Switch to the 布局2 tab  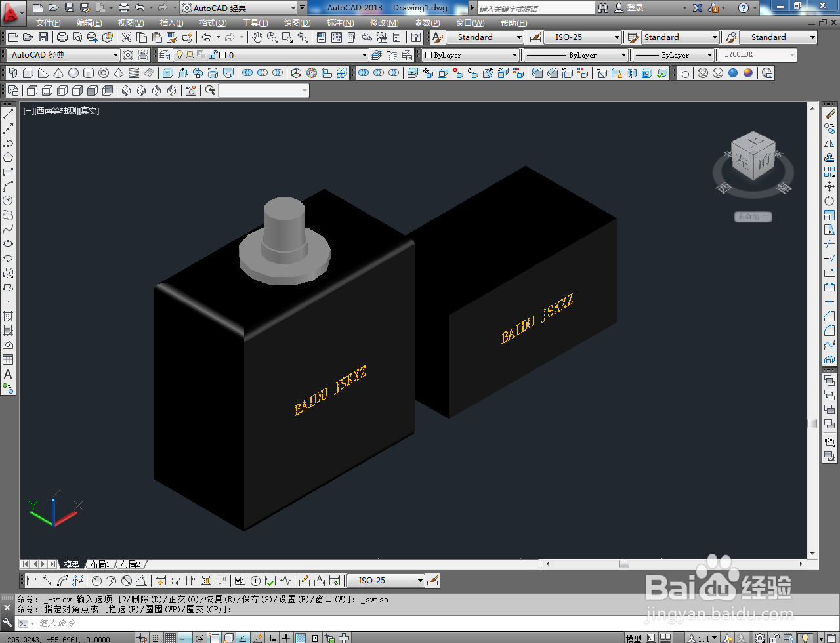pyautogui.click(x=130, y=564)
